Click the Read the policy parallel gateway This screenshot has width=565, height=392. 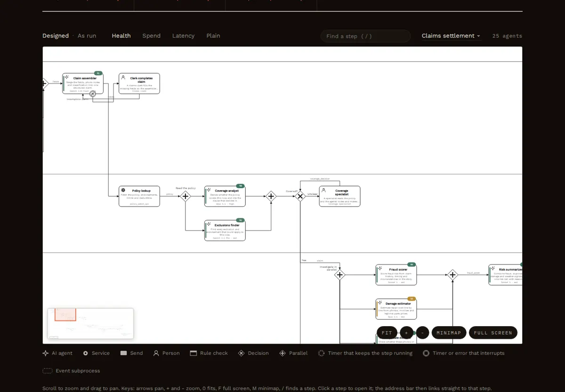(x=186, y=196)
